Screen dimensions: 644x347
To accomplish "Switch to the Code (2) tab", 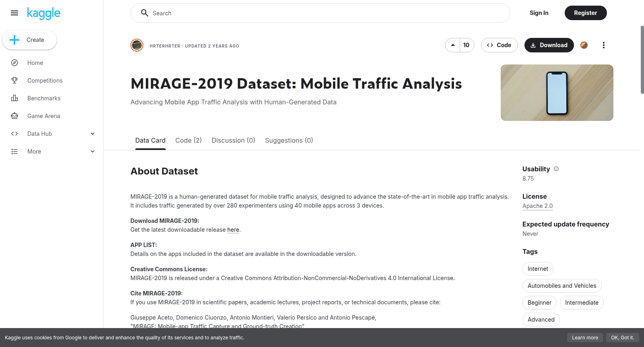I will click(189, 140).
